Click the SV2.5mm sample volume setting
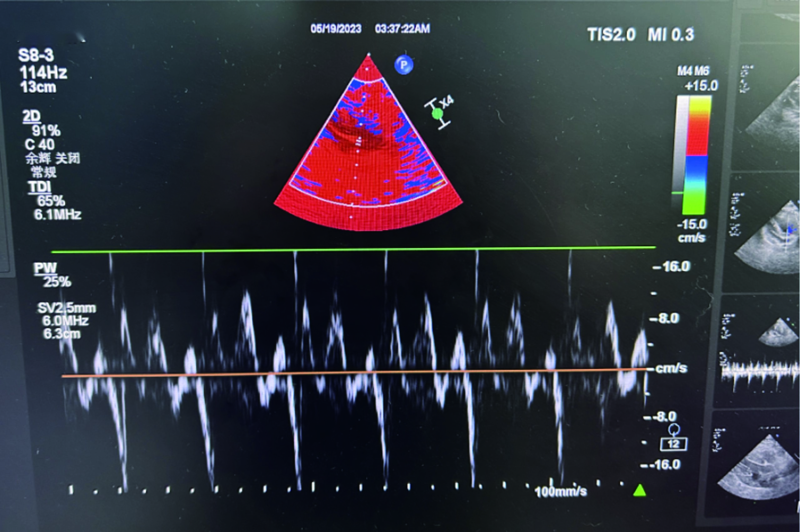Image resolution: width=800 pixels, height=532 pixels. (x=67, y=308)
